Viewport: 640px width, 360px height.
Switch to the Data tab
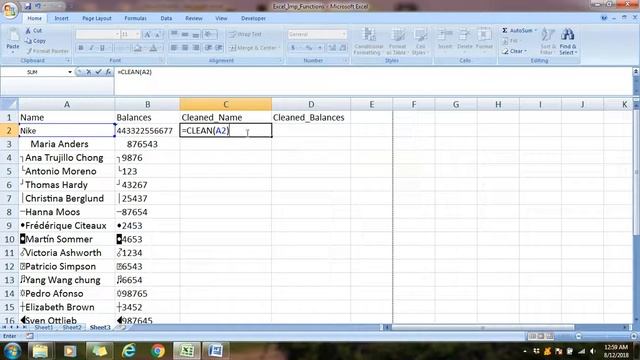point(166,18)
